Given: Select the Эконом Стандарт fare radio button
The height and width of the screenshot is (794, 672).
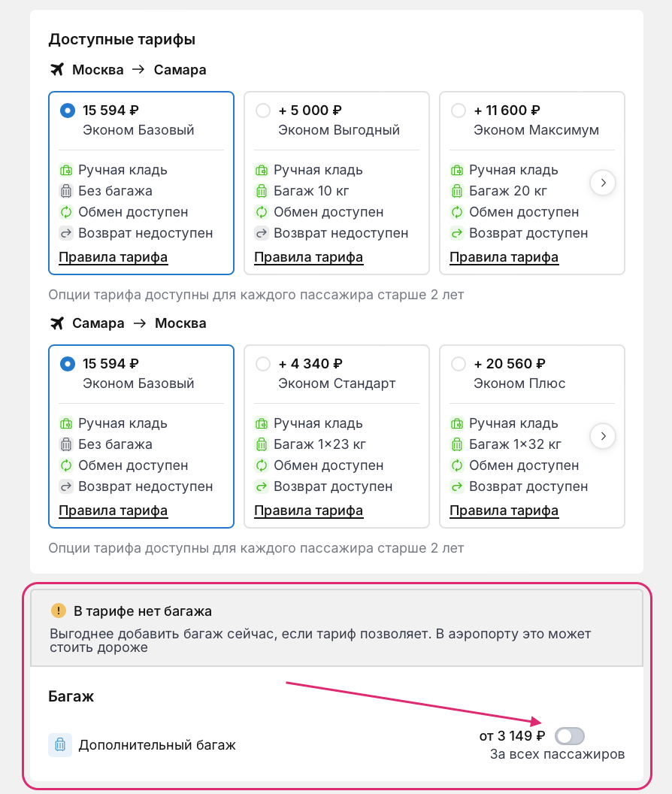Looking at the screenshot, I should coord(263,364).
